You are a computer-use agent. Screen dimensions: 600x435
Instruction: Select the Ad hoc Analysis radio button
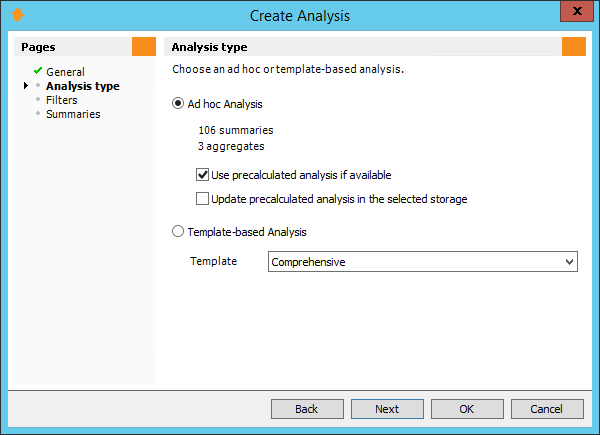tap(178, 103)
